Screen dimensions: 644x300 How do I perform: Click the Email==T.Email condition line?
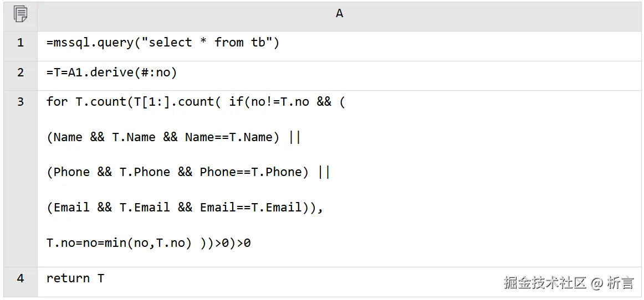pyautogui.click(x=185, y=208)
